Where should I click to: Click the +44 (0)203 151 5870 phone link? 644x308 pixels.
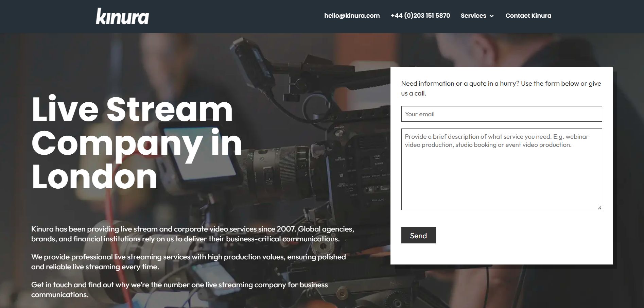[x=420, y=16]
